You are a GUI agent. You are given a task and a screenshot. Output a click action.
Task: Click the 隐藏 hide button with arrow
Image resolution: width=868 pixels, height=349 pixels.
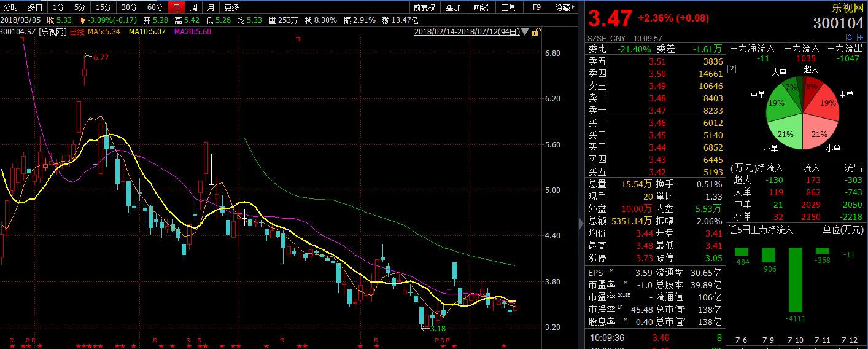[x=565, y=7]
